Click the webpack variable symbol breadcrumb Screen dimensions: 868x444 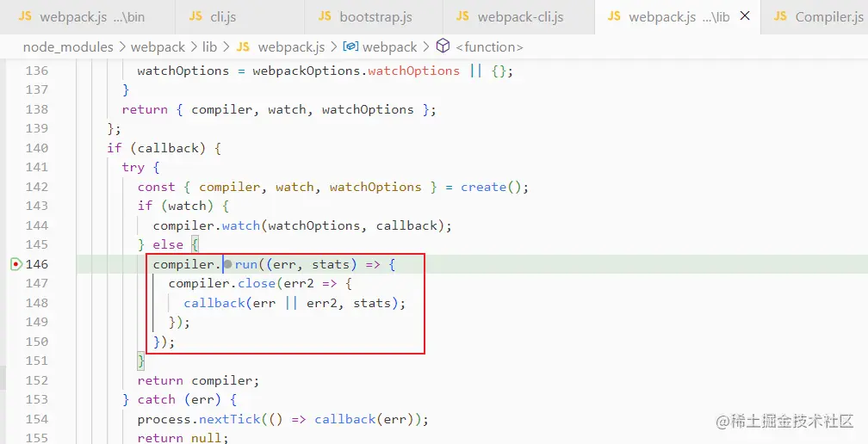[390, 47]
